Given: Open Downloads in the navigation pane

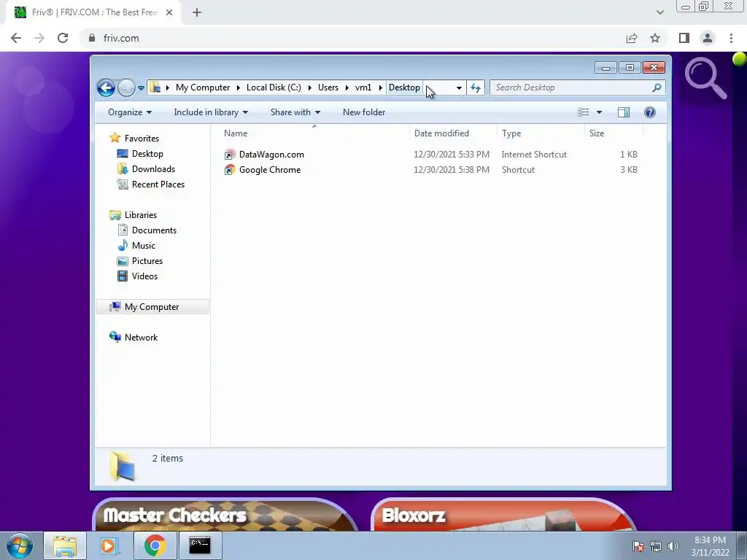Looking at the screenshot, I should tap(153, 169).
